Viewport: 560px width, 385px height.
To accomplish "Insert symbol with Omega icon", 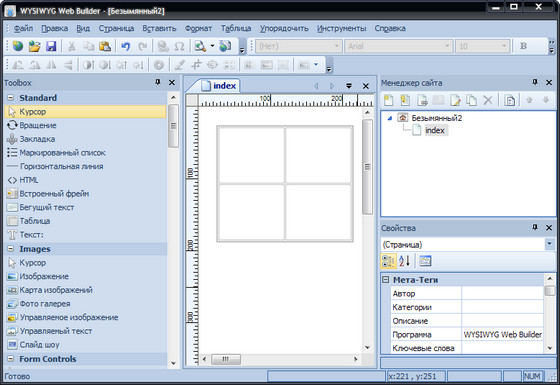I will (179, 46).
